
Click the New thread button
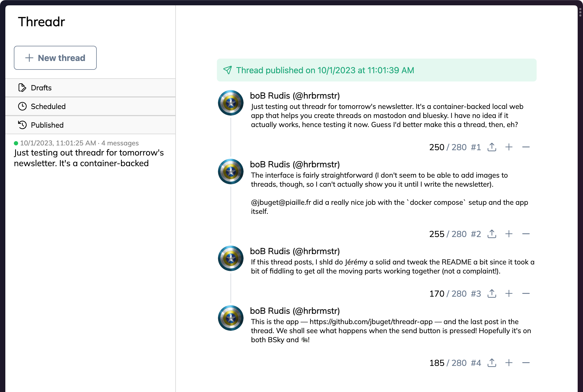click(x=55, y=58)
